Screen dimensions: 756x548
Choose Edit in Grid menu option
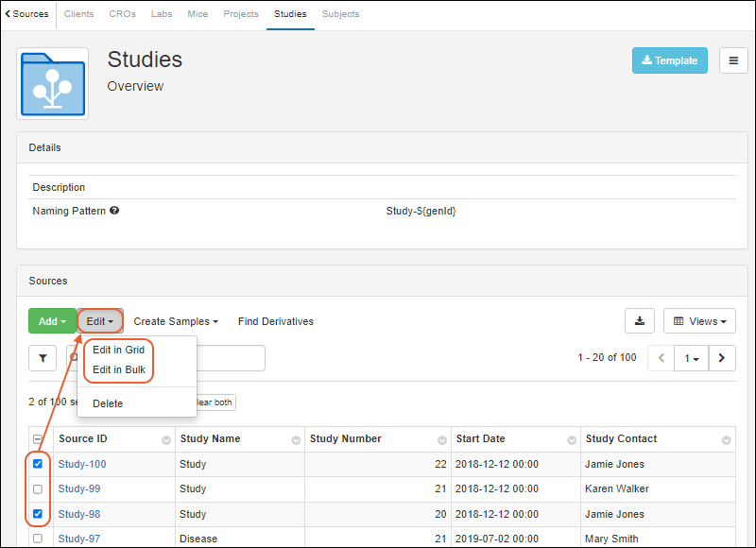click(x=118, y=350)
